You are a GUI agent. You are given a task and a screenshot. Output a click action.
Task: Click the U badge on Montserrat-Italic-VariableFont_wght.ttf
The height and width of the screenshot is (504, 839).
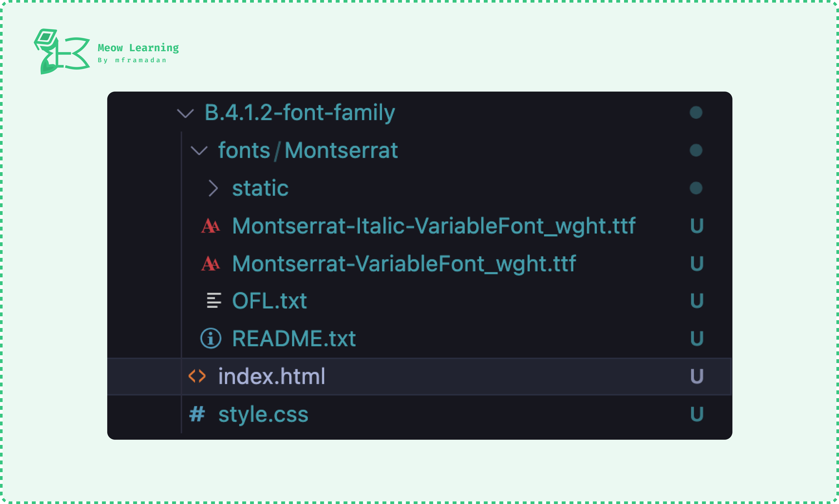(697, 226)
